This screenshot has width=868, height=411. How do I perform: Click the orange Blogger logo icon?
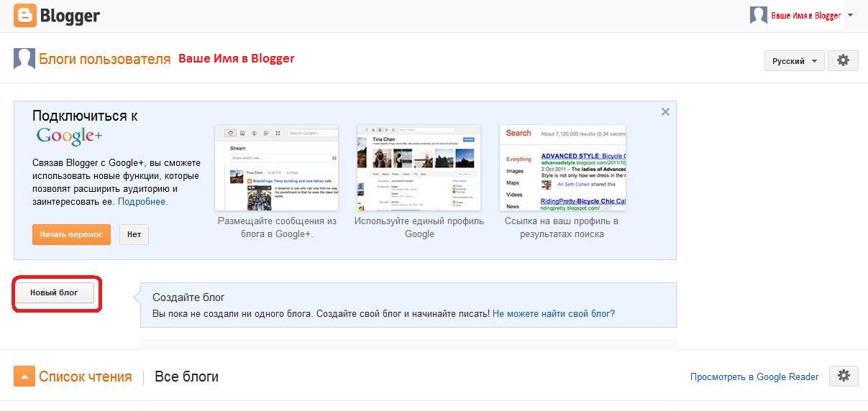[25, 15]
